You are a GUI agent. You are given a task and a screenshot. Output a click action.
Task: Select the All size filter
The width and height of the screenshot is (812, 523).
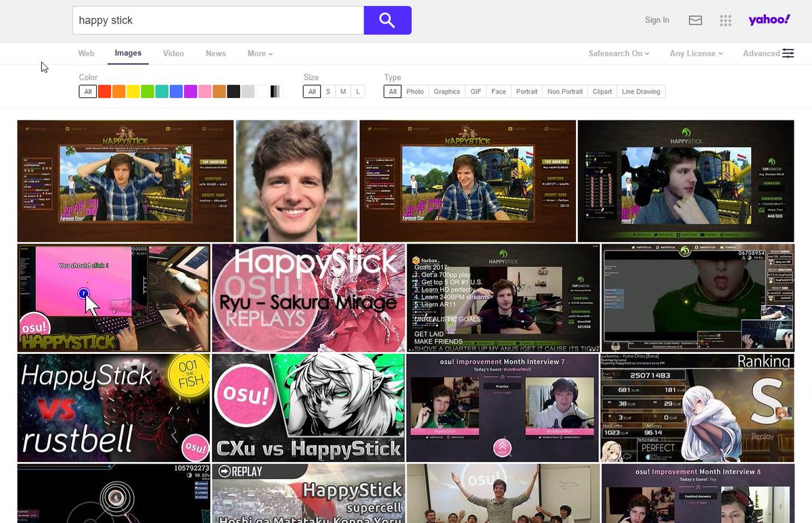click(312, 91)
